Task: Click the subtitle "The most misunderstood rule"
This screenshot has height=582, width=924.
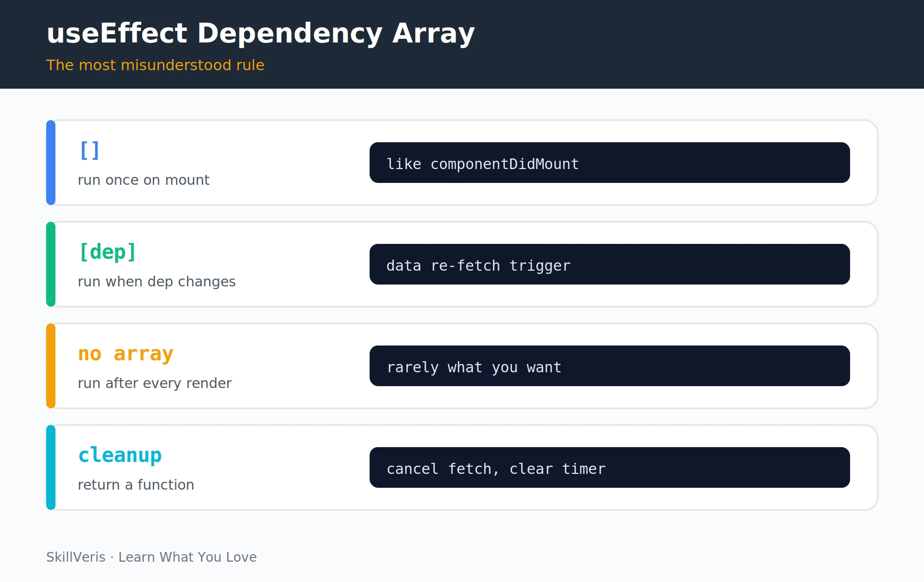Action: [x=155, y=65]
